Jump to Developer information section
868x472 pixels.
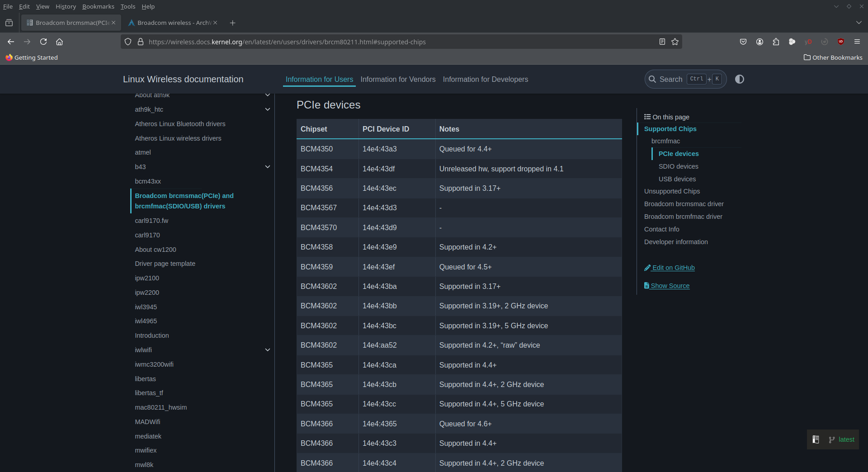coord(676,242)
